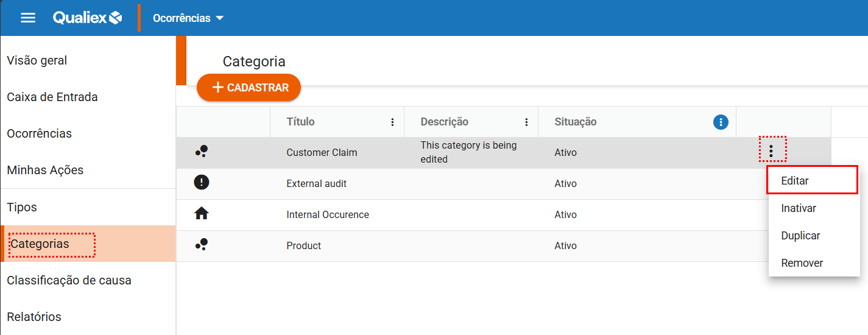Image resolution: width=868 pixels, height=335 pixels.
Task: Open the Título column options menu
Action: point(392,122)
